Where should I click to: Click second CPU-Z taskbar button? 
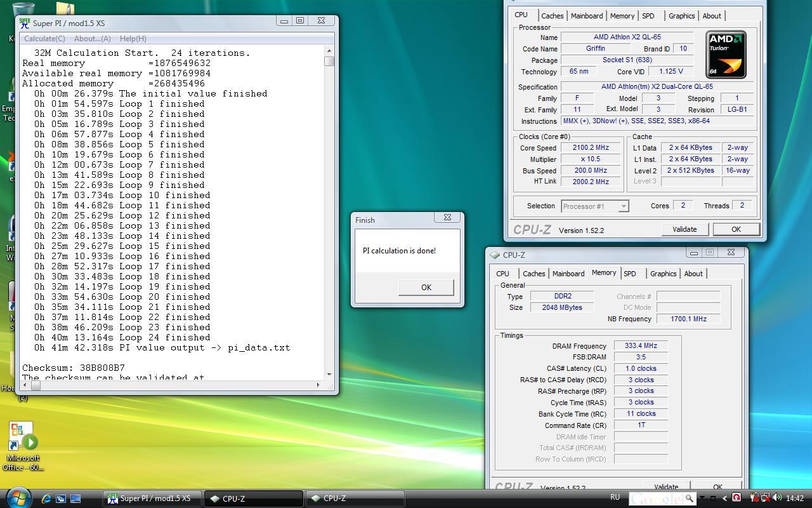pyautogui.click(x=355, y=498)
